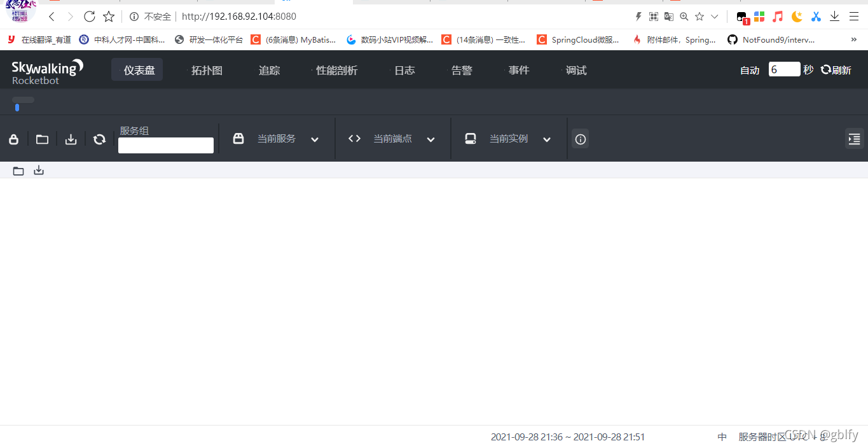Click the SkyWalking Rocketbot logo

tap(47, 71)
